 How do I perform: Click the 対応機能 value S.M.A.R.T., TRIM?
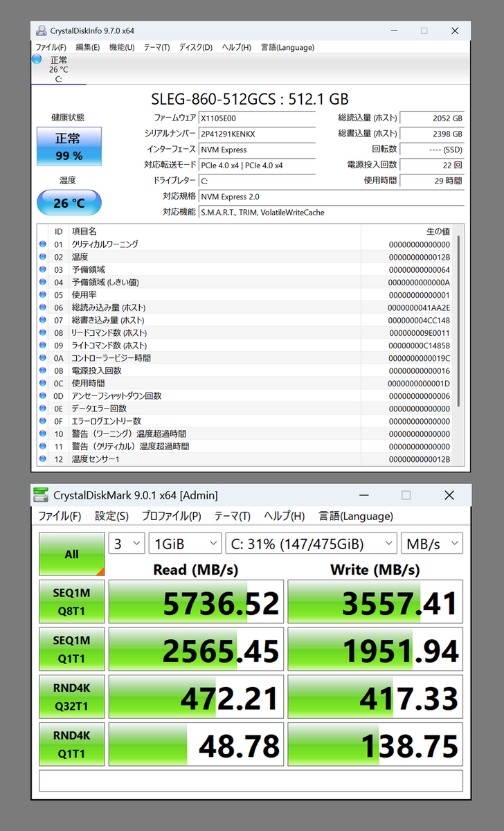click(331, 212)
